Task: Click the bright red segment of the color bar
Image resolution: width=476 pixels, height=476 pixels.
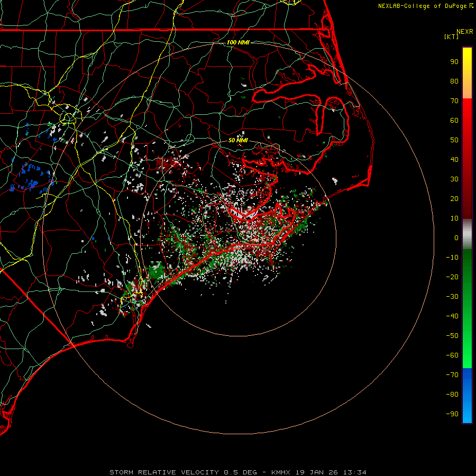Action: click(467, 159)
